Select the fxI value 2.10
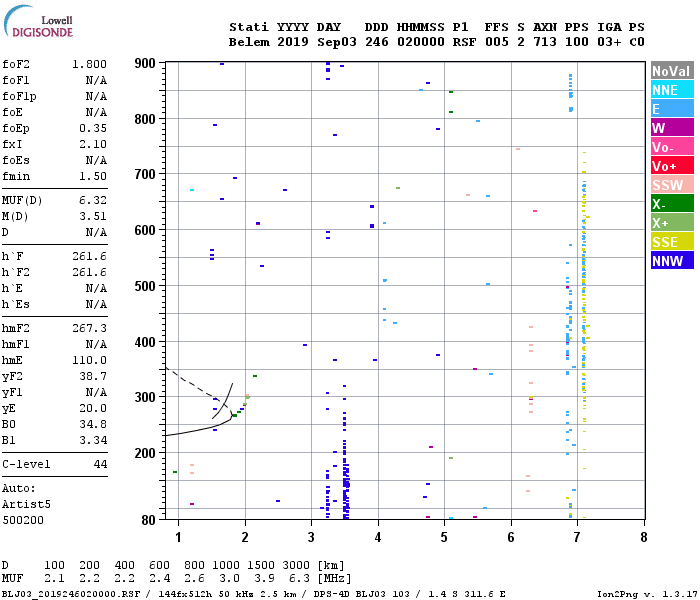This screenshot has height=600, width=700. [x=93, y=144]
